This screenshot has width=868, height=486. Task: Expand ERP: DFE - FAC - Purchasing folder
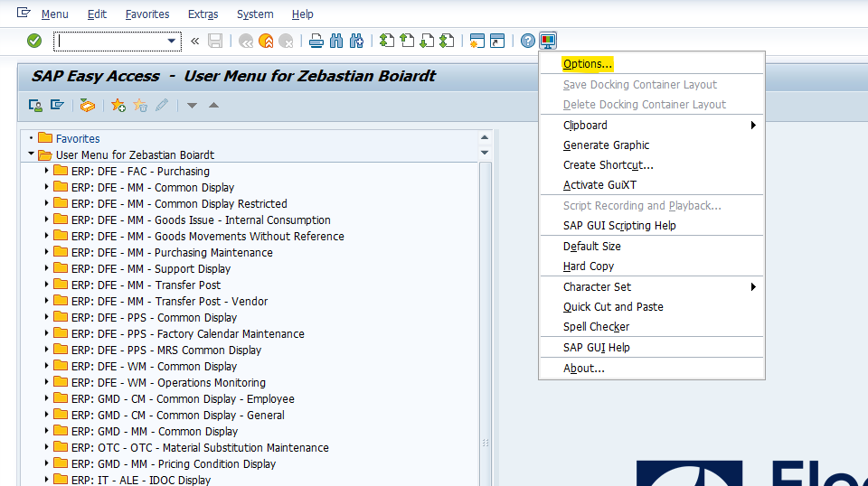click(46, 171)
